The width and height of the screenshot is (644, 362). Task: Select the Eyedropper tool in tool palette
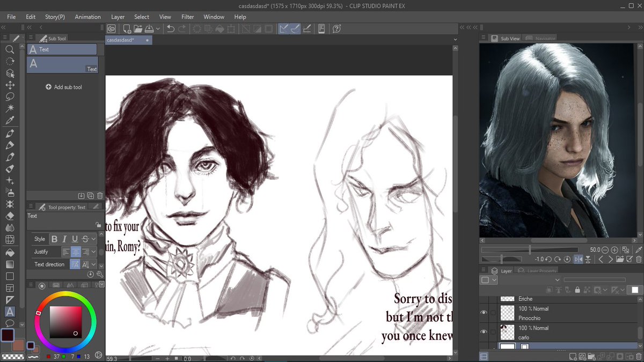click(x=9, y=120)
